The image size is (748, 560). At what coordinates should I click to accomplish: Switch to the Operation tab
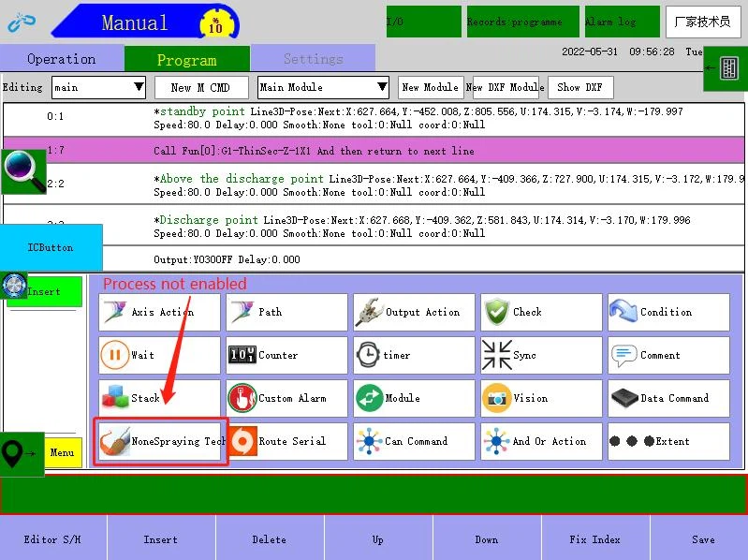(61, 59)
